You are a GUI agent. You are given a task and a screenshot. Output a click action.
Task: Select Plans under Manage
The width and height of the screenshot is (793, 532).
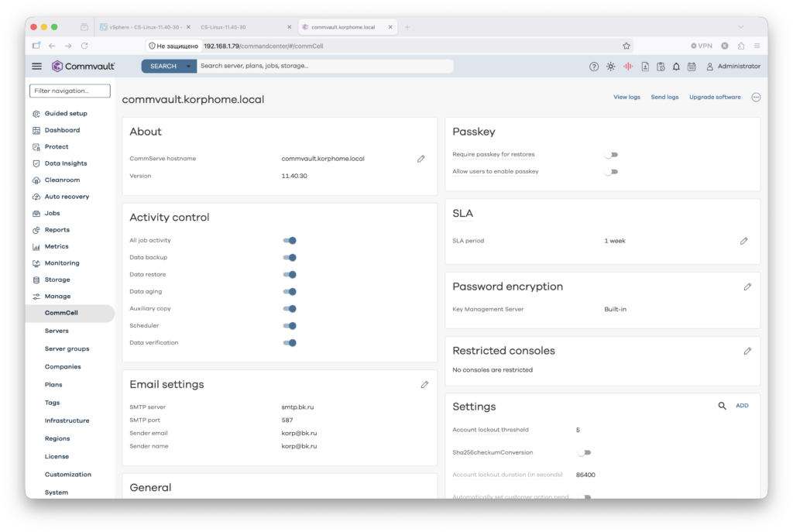pyautogui.click(x=53, y=385)
